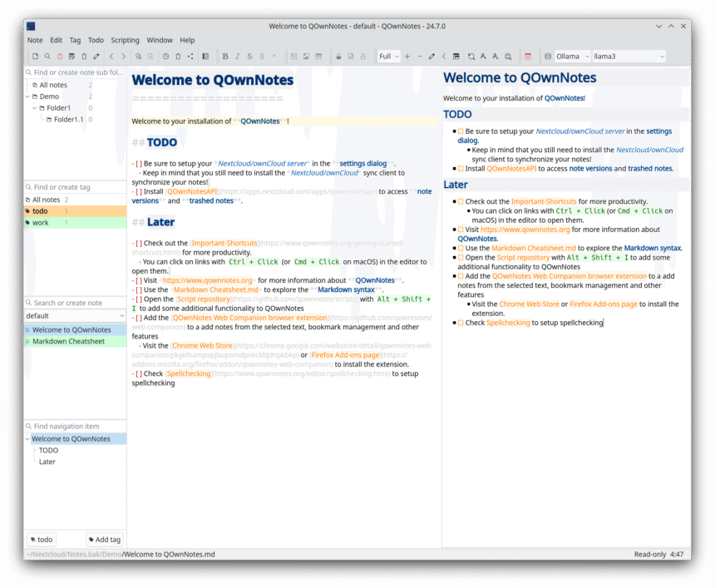Collapse the Folder1 subfolder arrow

pyautogui.click(x=35, y=108)
